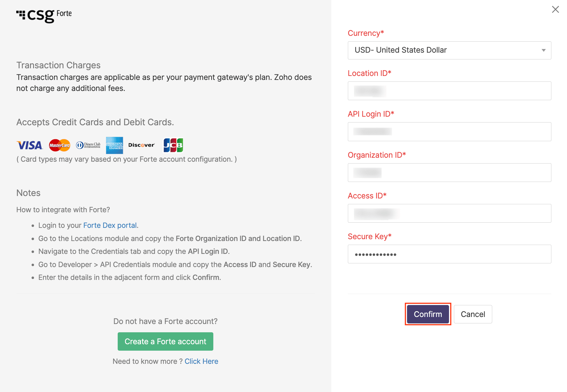Follow the Click Here link

coord(201,361)
